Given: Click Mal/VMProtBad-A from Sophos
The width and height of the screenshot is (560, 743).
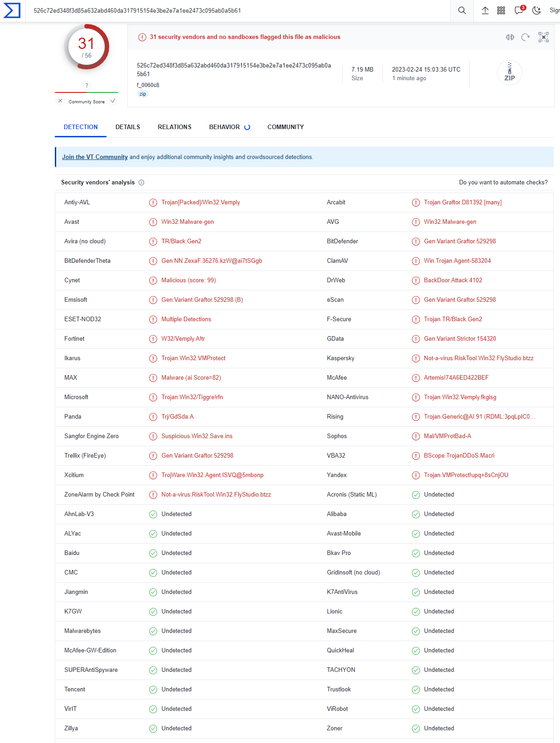Looking at the screenshot, I should pyautogui.click(x=448, y=436).
